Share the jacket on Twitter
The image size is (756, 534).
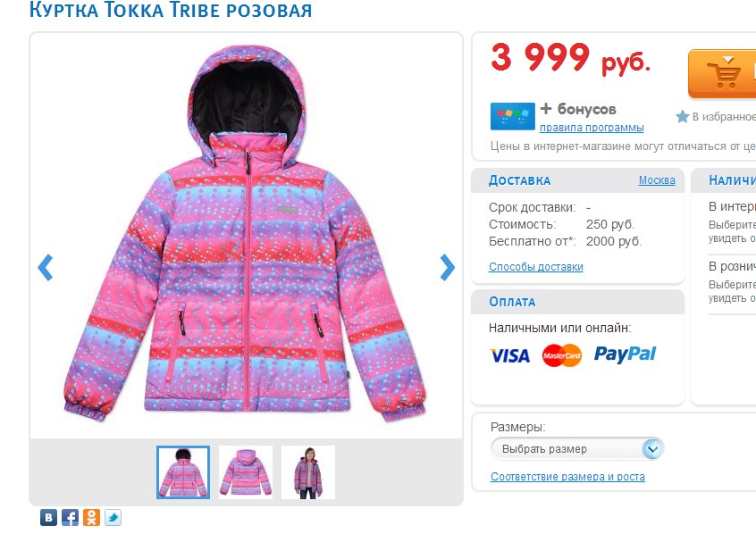113,518
